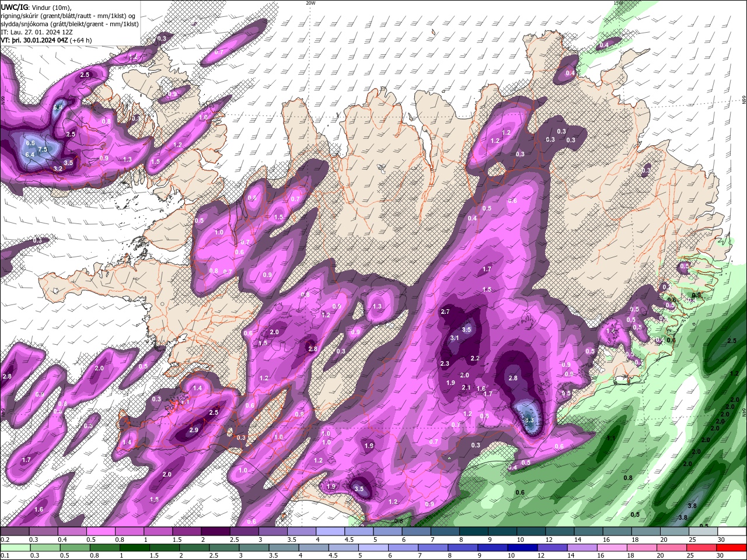
Task: Click the 2.7 precipitation value on the map
Action: [x=445, y=311]
